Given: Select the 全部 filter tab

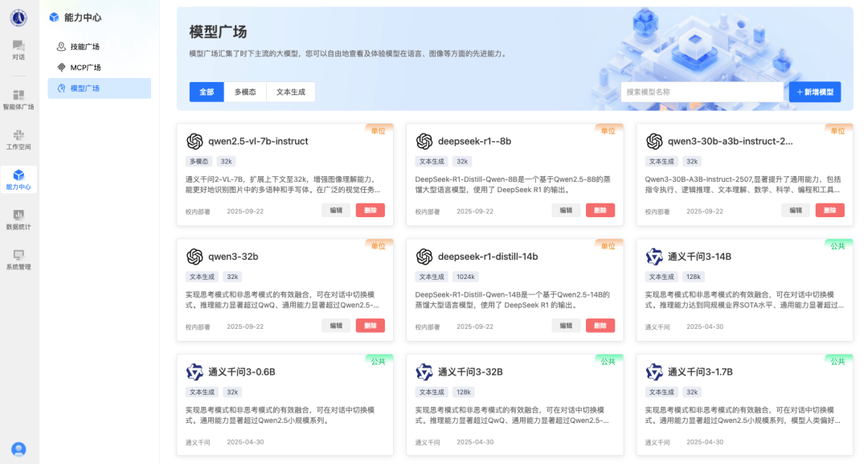Looking at the screenshot, I should point(207,92).
